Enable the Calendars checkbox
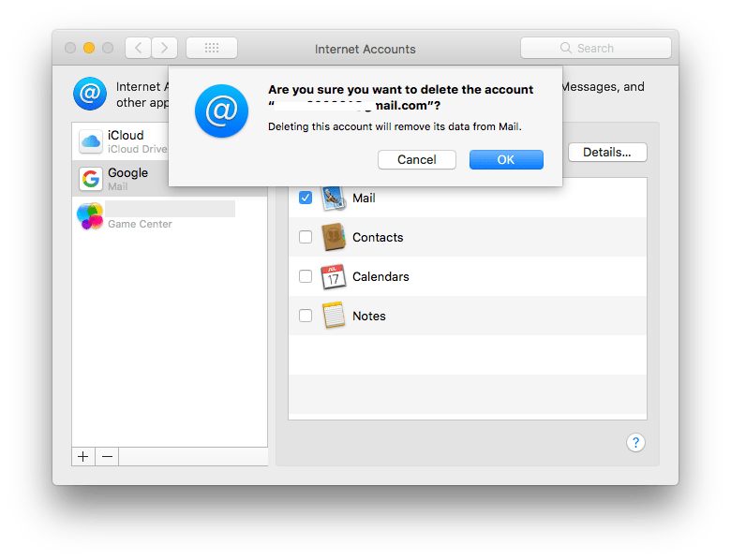The height and width of the screenshot is (560, 731). coord(305,276)
